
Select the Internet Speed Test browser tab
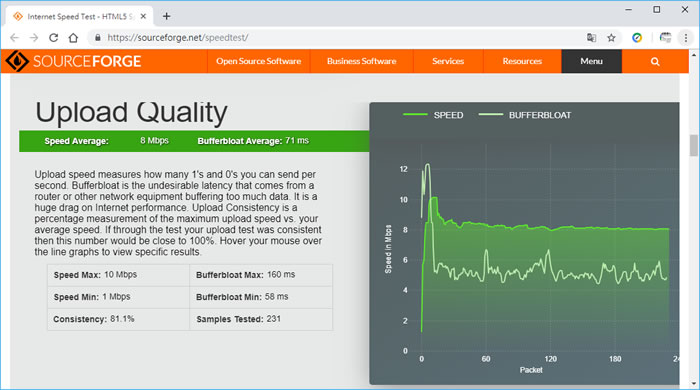pos(80,17)
